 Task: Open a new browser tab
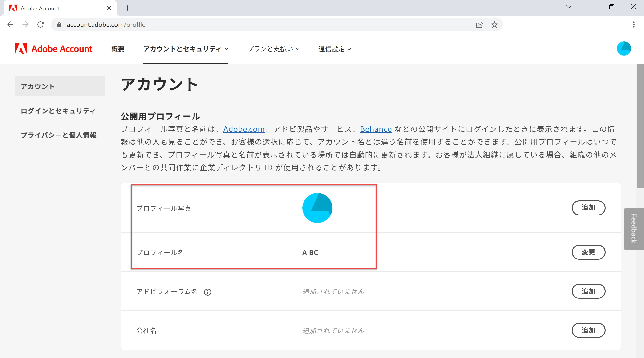pyautogui.click(x=127, y=8)
